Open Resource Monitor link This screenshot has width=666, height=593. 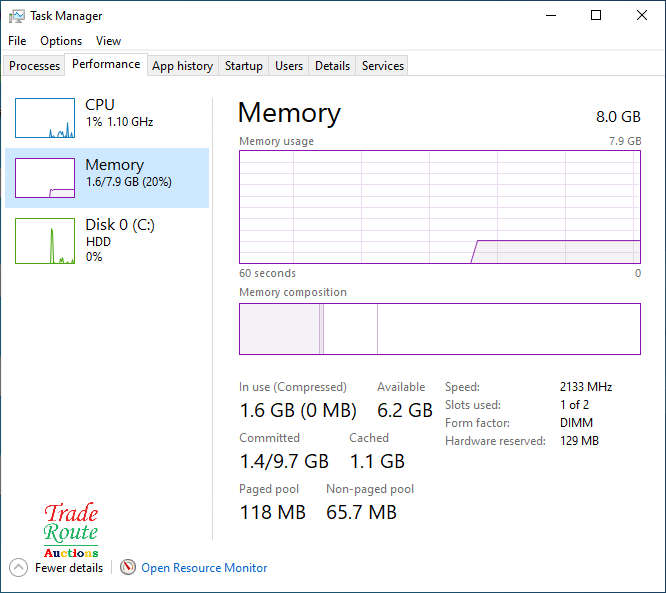204,568
